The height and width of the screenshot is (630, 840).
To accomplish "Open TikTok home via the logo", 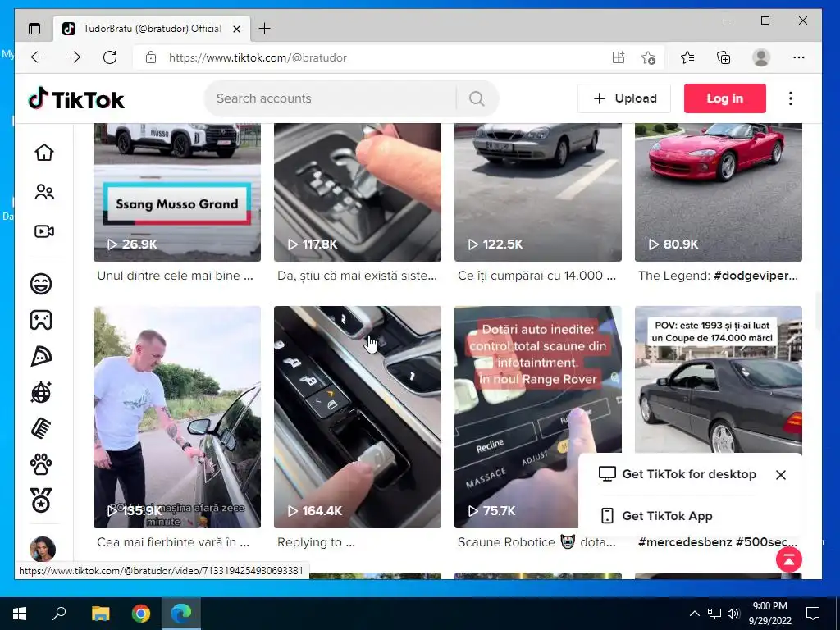I will [76, 99].
